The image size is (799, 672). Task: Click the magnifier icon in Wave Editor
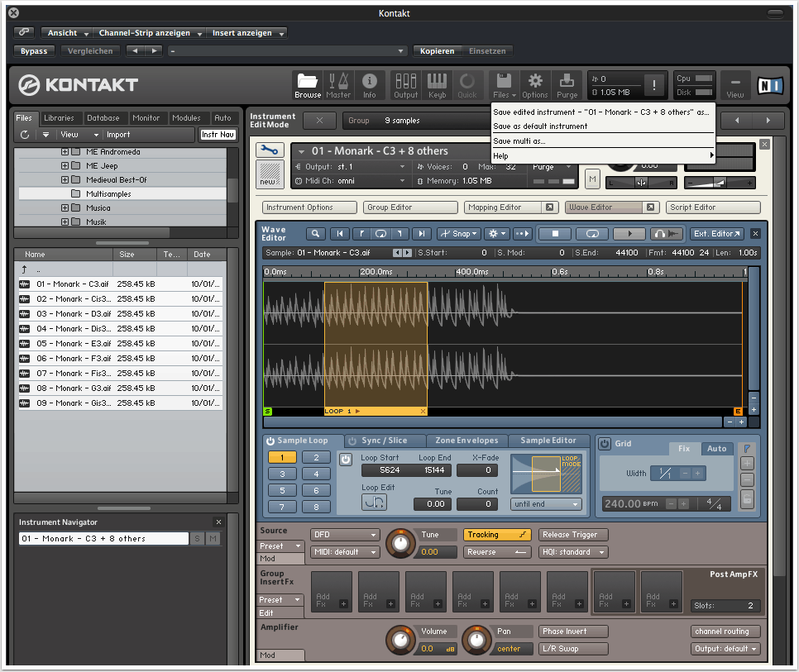click(316, 234)
